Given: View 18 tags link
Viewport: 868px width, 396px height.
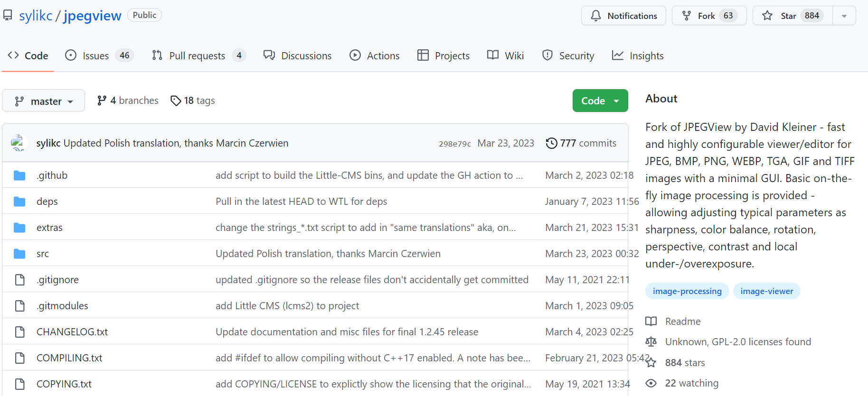Looking at the screenshot, I should (193, 101).
